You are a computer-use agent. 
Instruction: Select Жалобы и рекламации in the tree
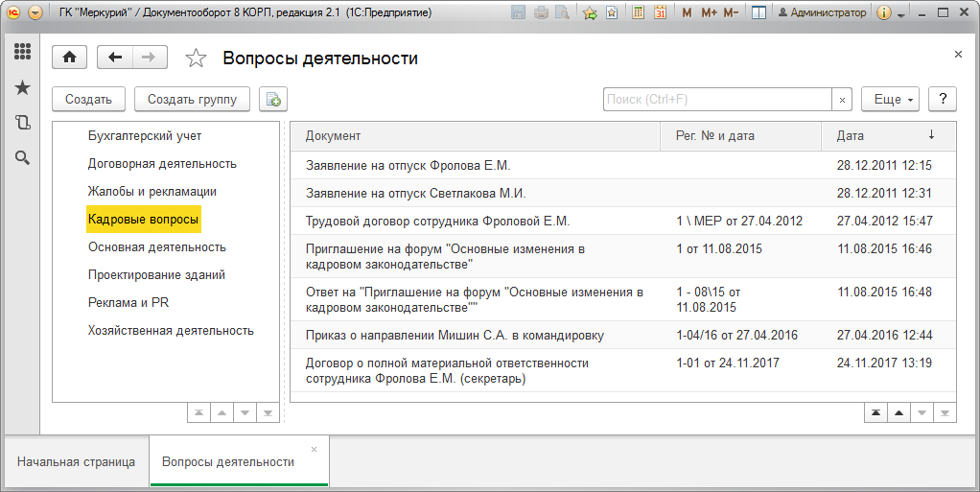tap(152, 191)
